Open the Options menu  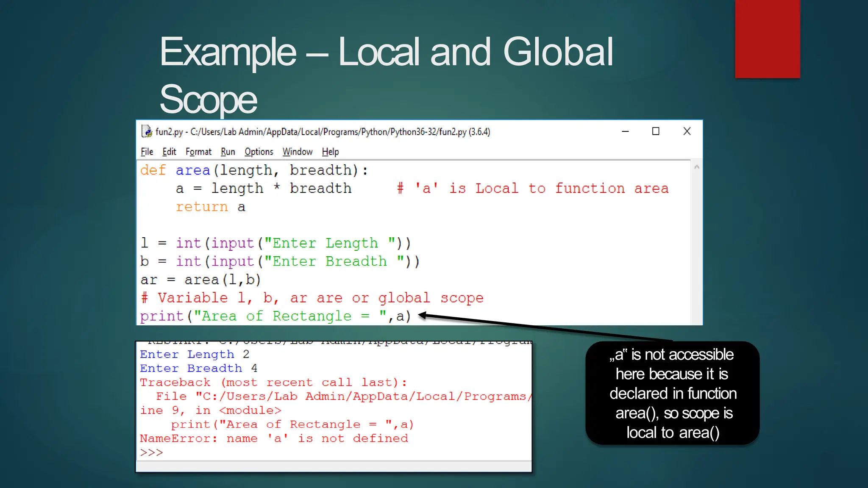(259, 152)
